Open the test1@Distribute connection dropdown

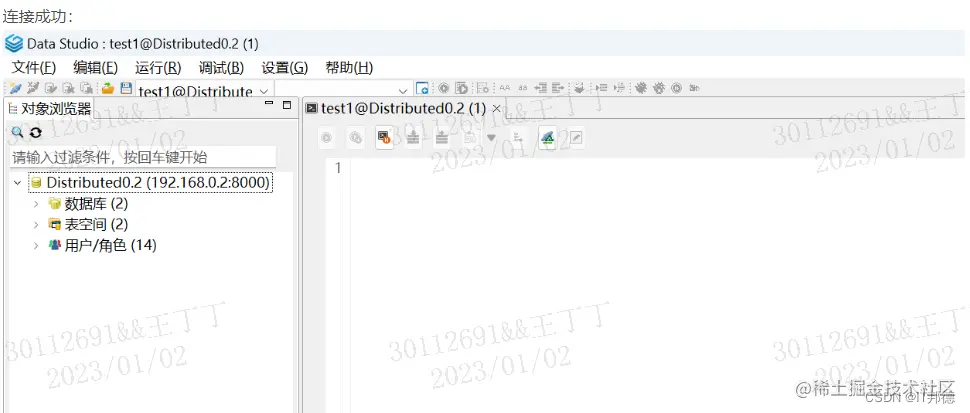point(264,90)
